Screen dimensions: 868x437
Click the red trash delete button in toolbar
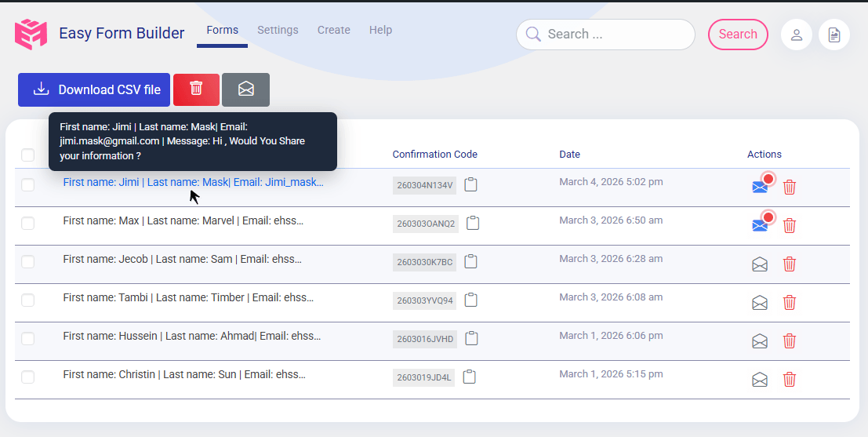[x=196, y=89]
